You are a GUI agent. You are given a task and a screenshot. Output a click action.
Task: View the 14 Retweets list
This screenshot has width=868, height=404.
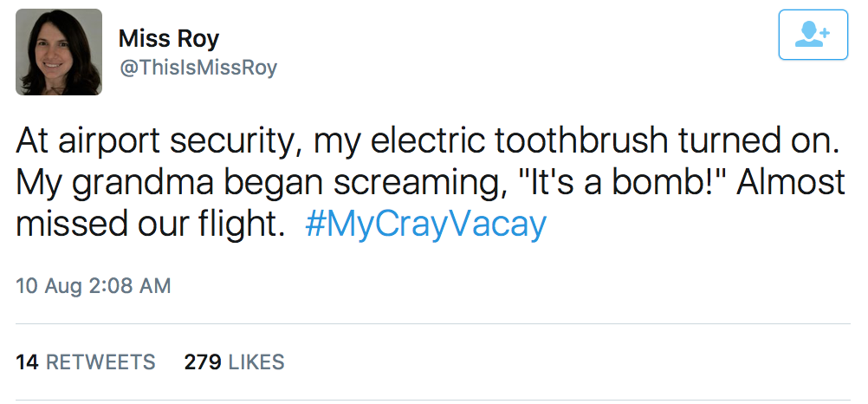[x=86, y=362]
